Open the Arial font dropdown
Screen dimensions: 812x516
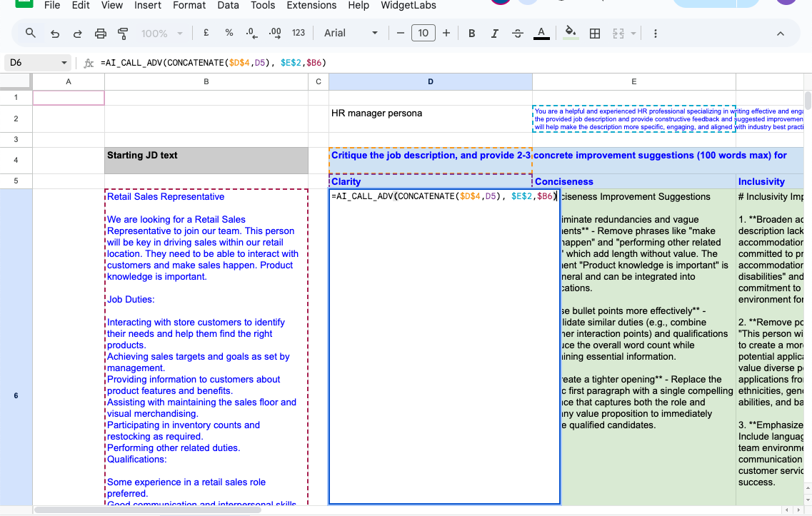pos(351,33)
